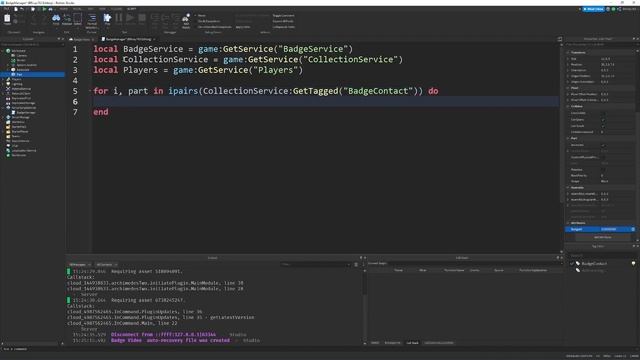Select ReplicatedStorage in the Explorer

coord(24,103)
